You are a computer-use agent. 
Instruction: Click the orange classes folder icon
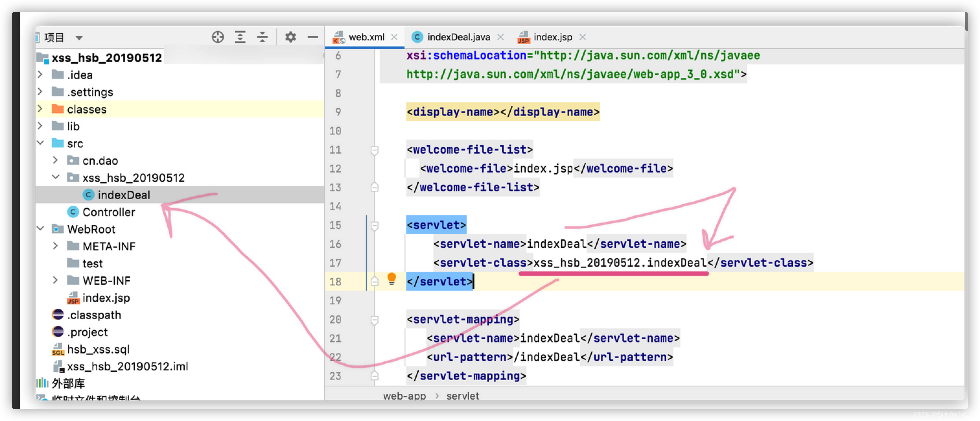pyautogui.click(x=58, y=109)
